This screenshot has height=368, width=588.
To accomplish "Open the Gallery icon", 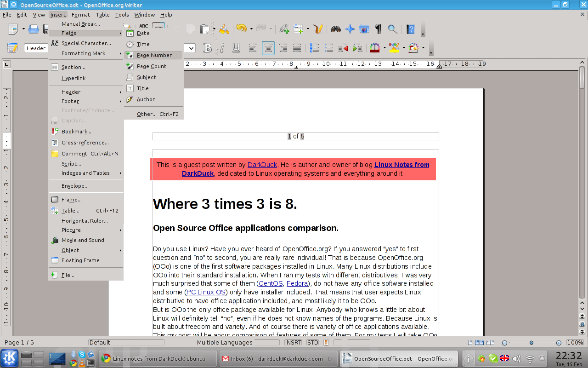I will click(364, 29).
